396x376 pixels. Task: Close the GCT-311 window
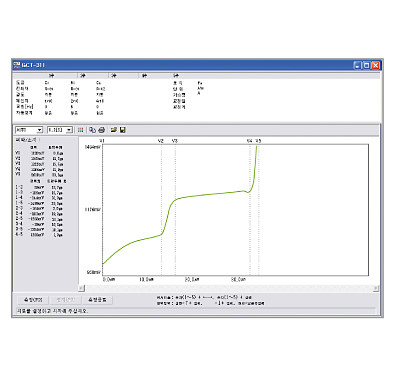(x=375, y=65)
